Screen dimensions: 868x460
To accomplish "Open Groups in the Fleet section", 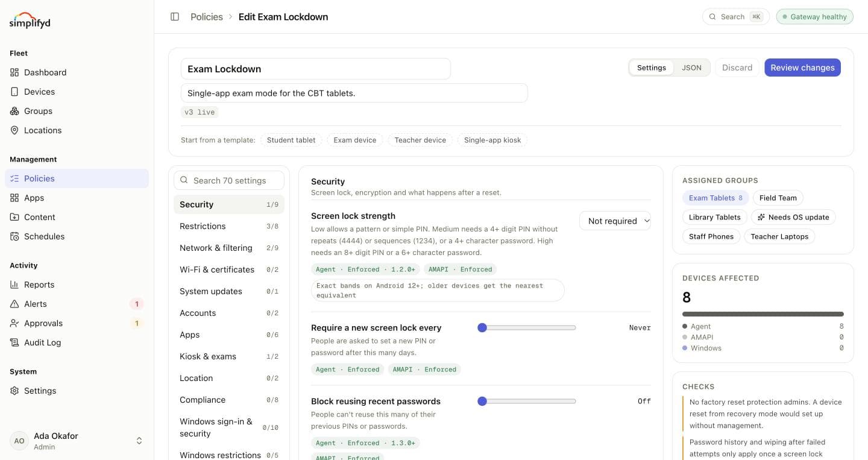I will click(x=77, y=111).
